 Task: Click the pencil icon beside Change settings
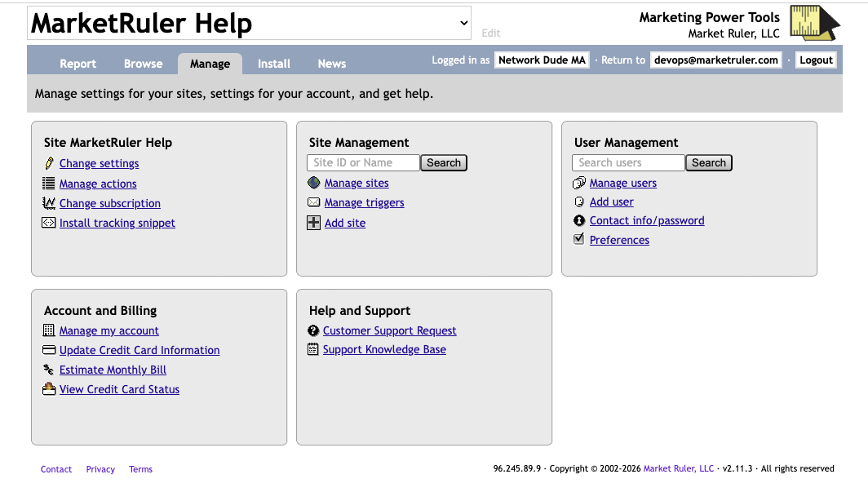49,163
